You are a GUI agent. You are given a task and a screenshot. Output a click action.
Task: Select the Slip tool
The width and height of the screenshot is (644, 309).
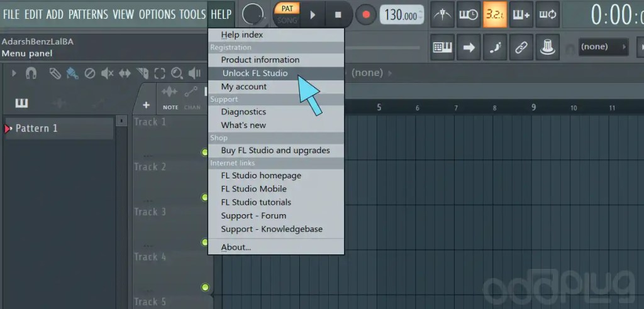pos(125,73)
